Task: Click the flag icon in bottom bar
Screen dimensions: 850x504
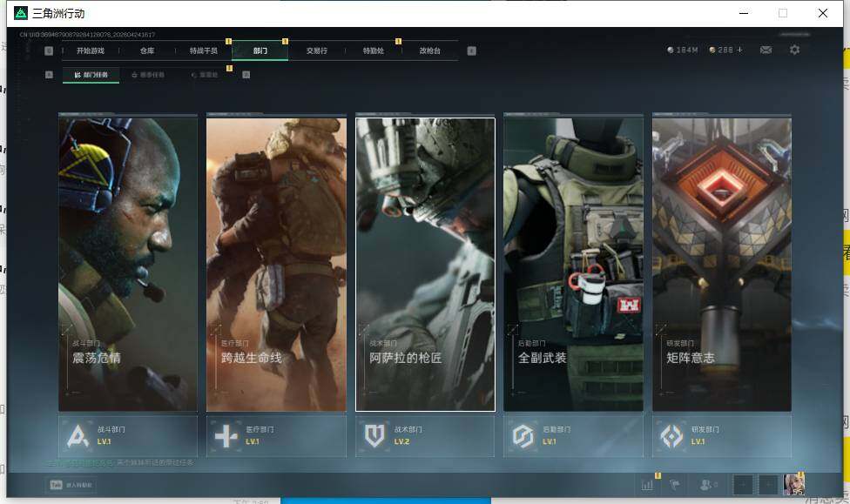Action: pyautogui.click(x=675, y=485)
